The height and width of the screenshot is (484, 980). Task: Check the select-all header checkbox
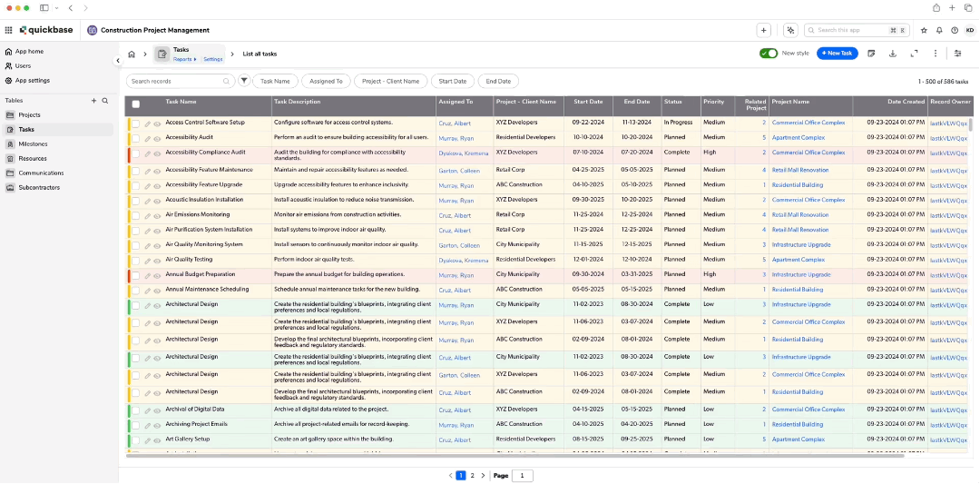135,104
